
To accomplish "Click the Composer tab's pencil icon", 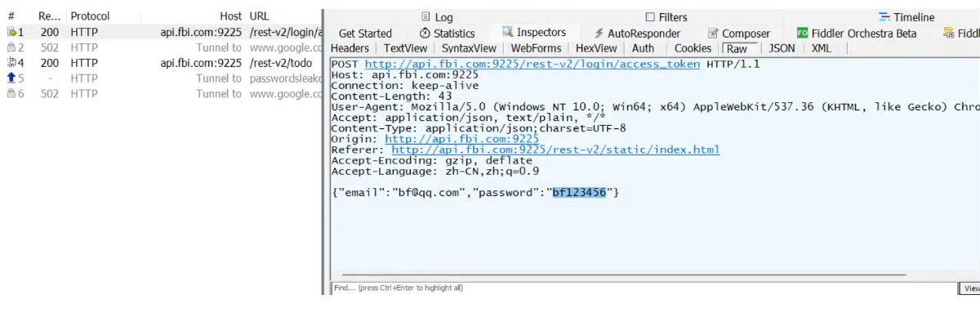I will 713,34.
